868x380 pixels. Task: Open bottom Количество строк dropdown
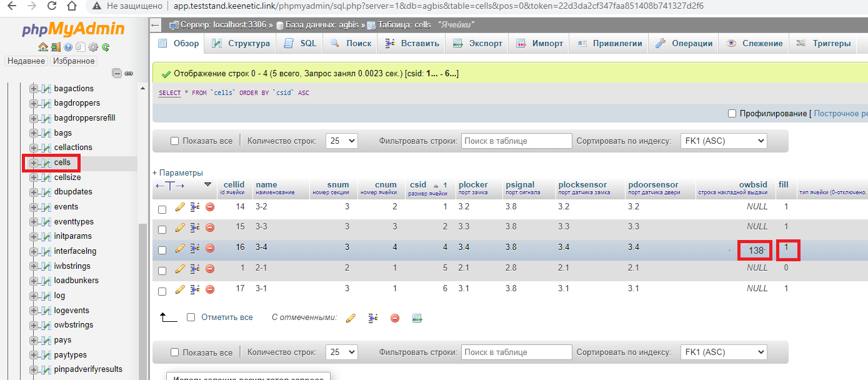342,352
